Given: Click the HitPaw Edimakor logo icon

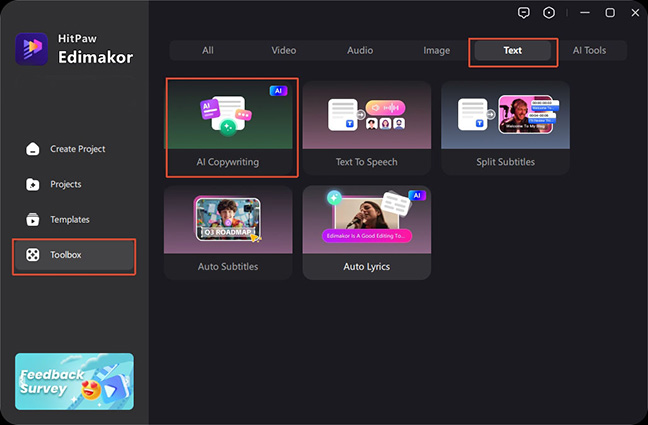Looking at the screenshot, I should coord(32,49).
